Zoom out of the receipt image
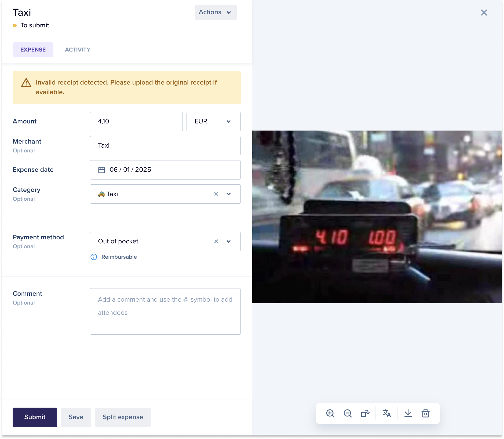The image size is (504, 439). click(348, 413)
